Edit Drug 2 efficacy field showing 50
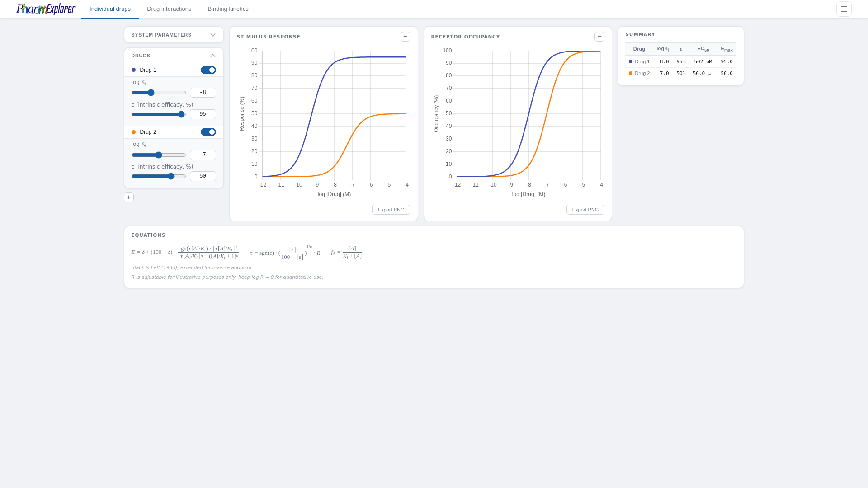The width and height of the screenshot is (868, 488). [203, 176]
